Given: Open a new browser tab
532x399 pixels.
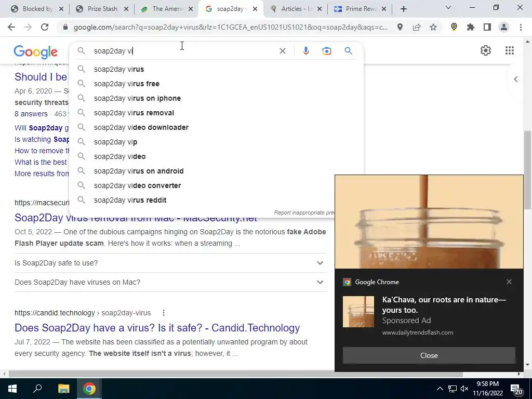Looking at the screenshot, I should pos(403,9).
